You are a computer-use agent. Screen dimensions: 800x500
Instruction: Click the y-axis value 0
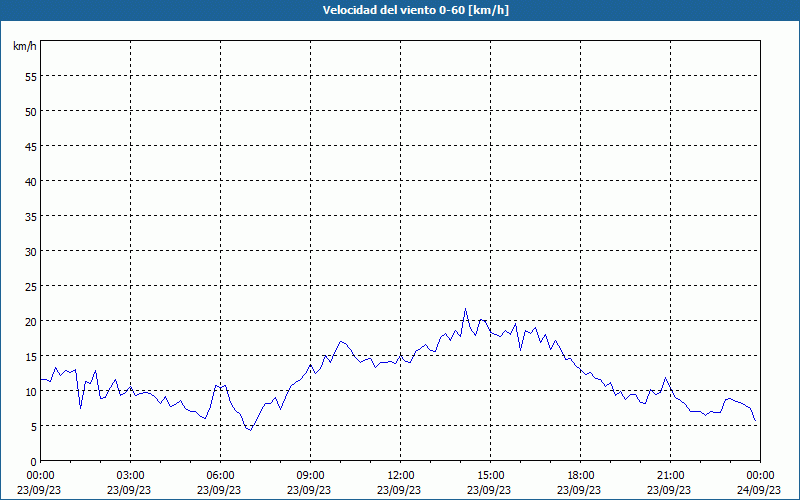34,462
